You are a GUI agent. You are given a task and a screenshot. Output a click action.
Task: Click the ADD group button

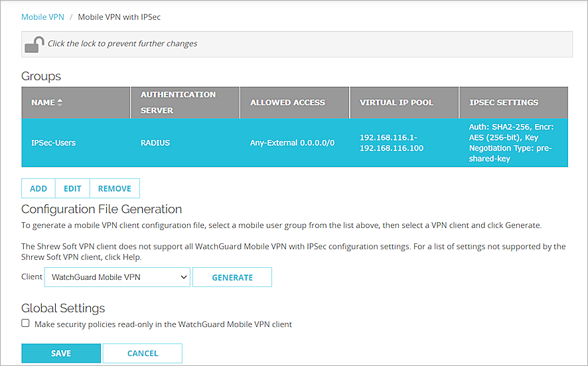click(38, 188)
